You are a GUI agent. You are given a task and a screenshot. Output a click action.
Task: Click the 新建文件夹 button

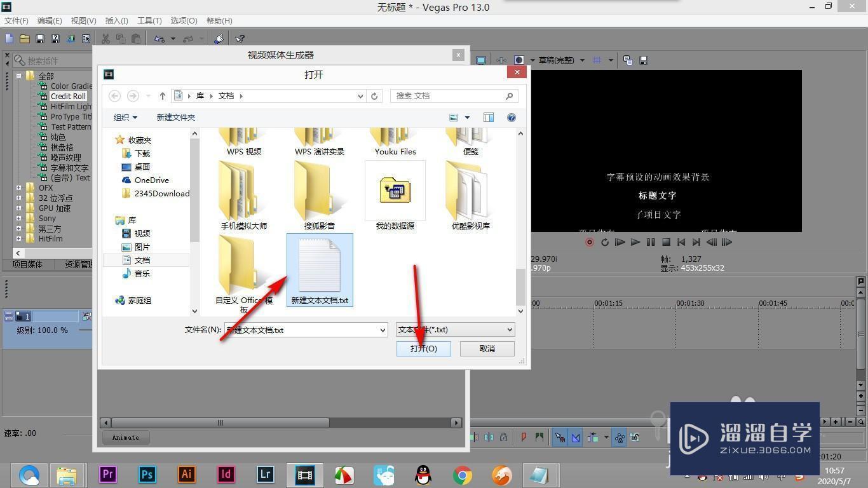[x=176, y=118]
